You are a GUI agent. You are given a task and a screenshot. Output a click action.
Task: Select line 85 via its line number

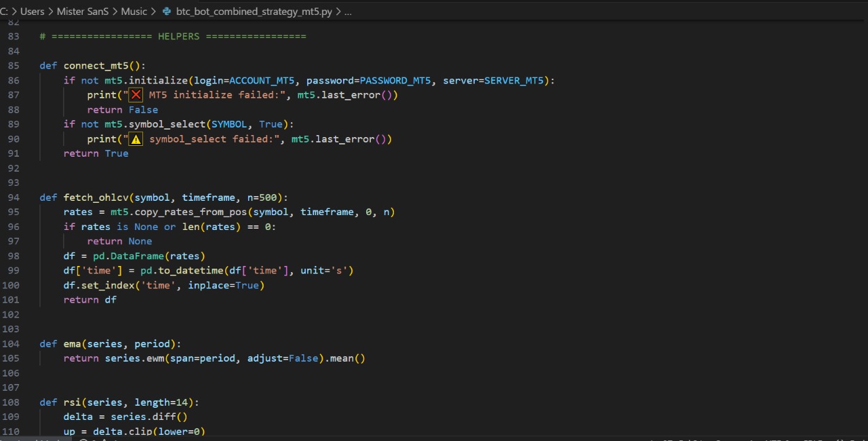tap(14, 66)
